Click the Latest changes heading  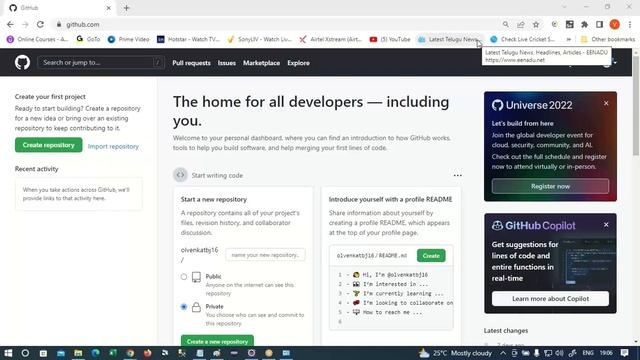pos(506,331)
